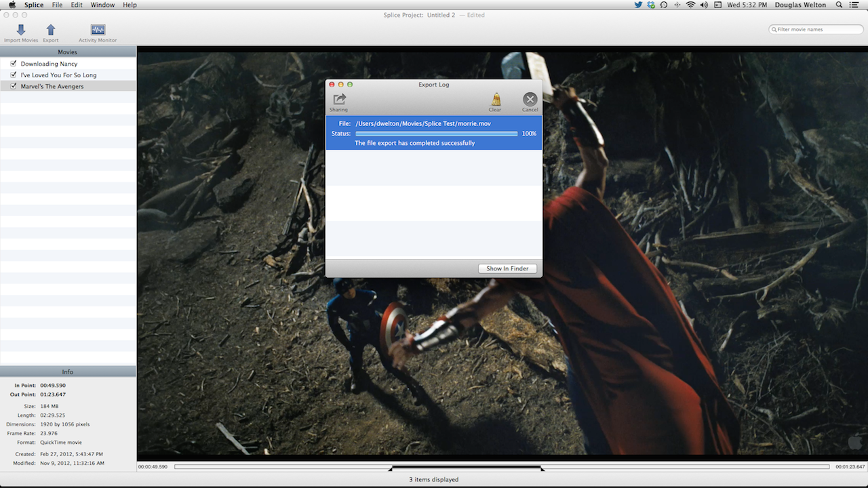This screenshot has height=488, width=868.
Task: Click the Filter movie names field
Action: 816,29
